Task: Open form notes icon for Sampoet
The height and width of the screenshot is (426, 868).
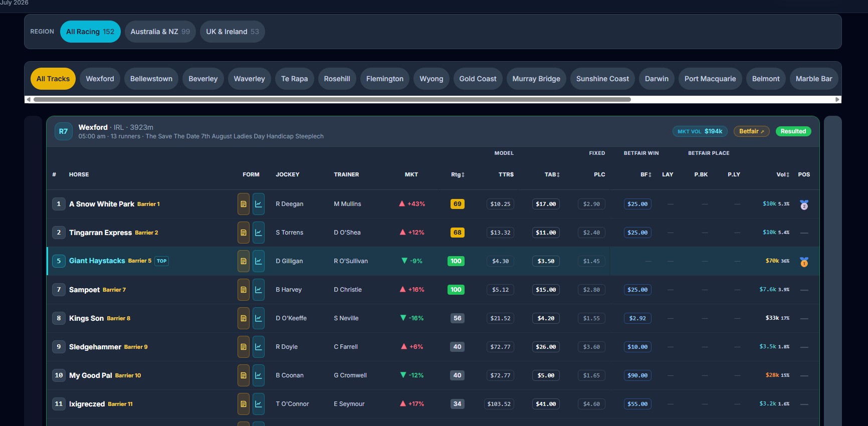Action: pyautogui.click(x=244, y=290)
